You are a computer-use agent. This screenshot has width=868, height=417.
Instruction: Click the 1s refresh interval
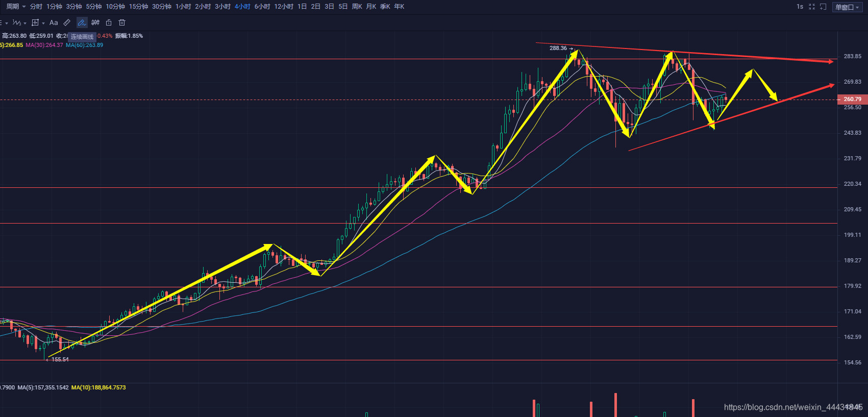click(x=800, y=7)
